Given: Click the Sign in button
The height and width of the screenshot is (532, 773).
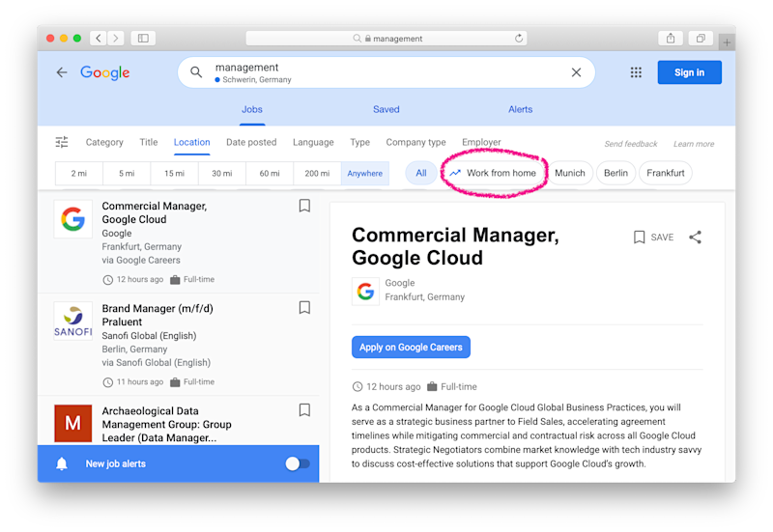Looking at the screenshot, I should (x=689, y=72).
